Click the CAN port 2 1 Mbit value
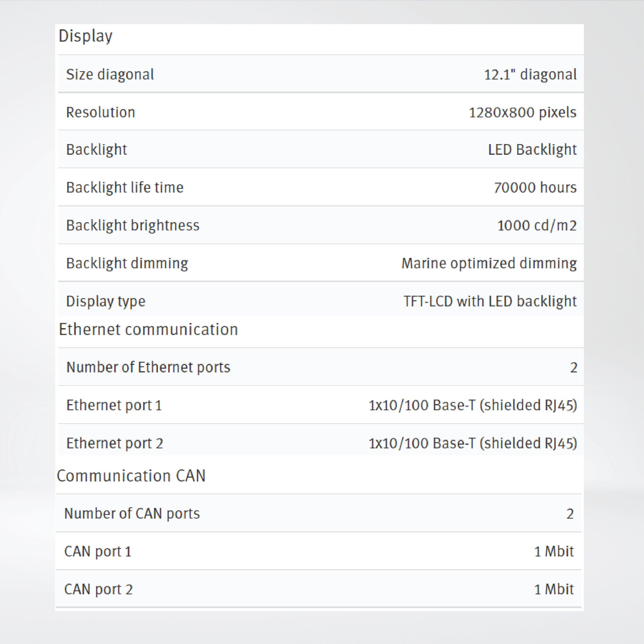The height and width of the screenshot is (644, 644). [x=554, y=589]
